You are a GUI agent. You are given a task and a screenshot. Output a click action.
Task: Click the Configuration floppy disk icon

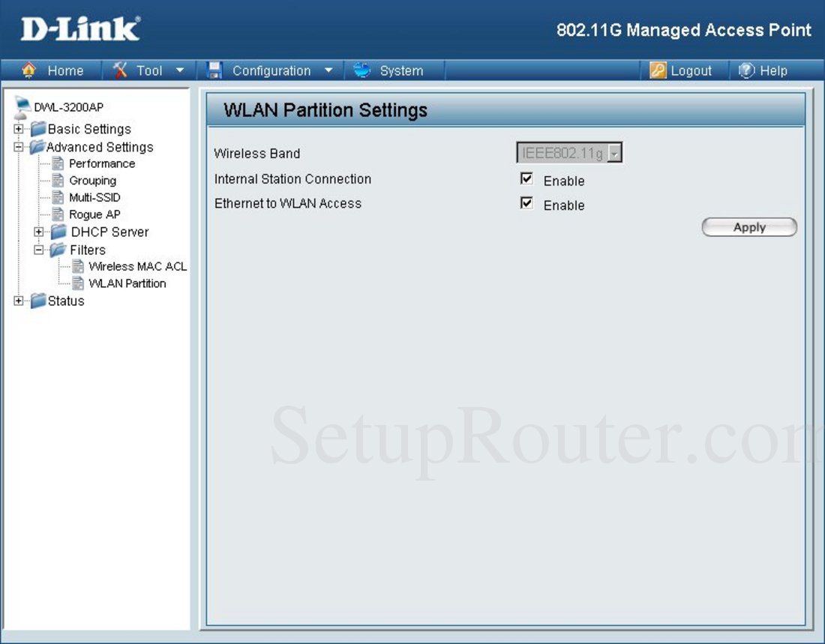point(215,70)
